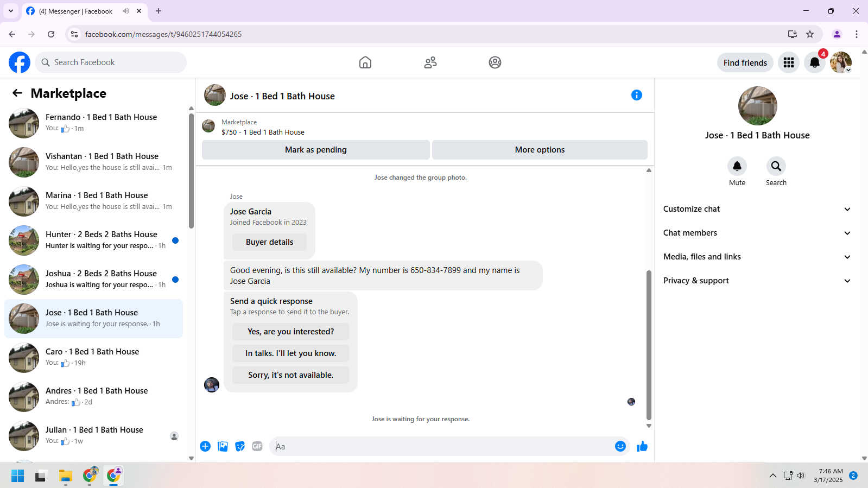
Task: Open the Facebook logo home link
Action: [x=20, y=62]
